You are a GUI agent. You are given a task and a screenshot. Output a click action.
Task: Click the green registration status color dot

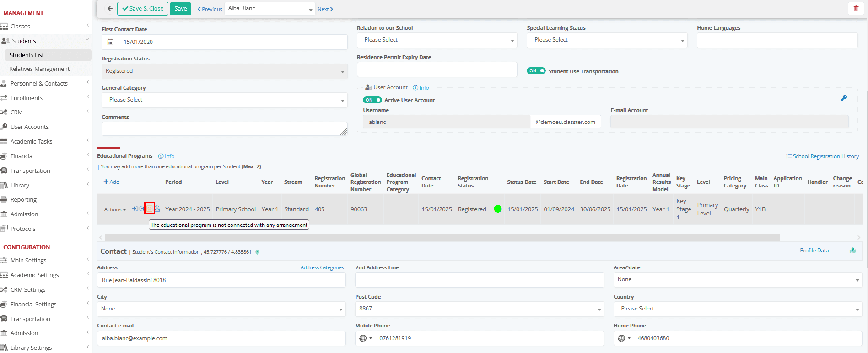[x=498, y=209]
